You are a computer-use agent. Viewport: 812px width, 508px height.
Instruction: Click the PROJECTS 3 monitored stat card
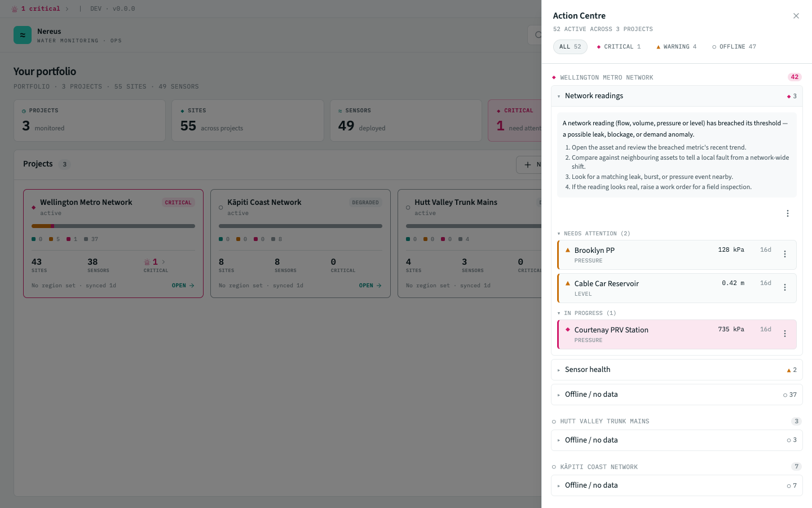[x=90, y=121]
